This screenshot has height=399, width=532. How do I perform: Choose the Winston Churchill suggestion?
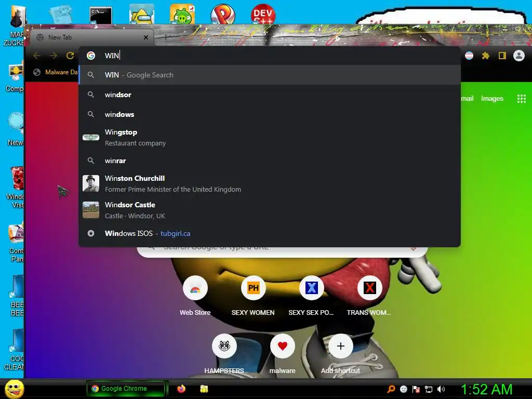(270, 183)
